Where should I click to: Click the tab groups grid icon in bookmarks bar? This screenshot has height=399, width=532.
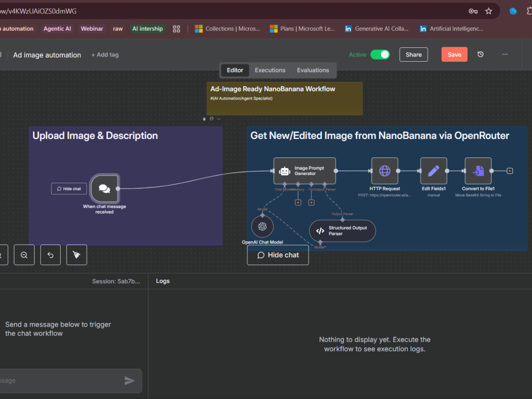tap(177, 29)
